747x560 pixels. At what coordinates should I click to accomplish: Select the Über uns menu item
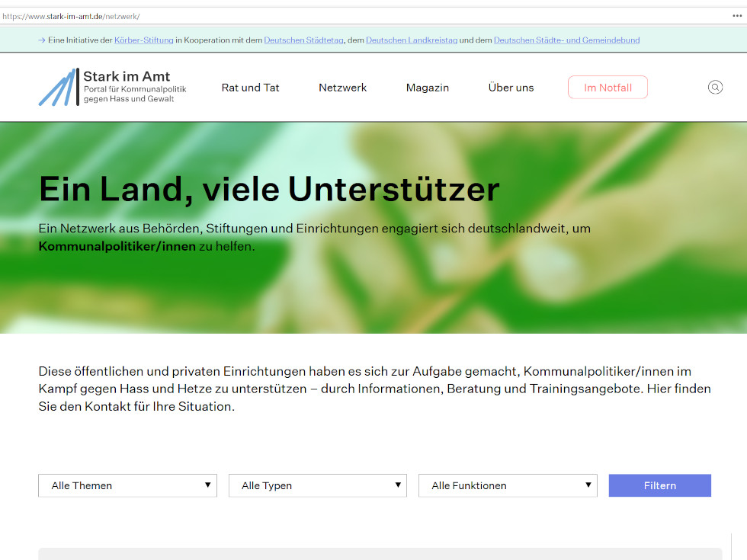coord(511,88)
